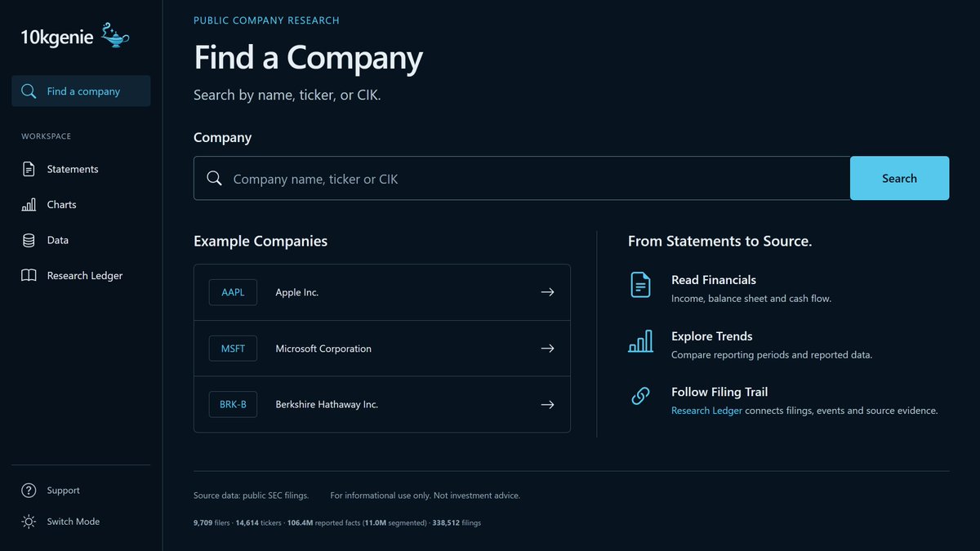Click the Example Companies heading
The image size is (980, 551).
(261, 241)
